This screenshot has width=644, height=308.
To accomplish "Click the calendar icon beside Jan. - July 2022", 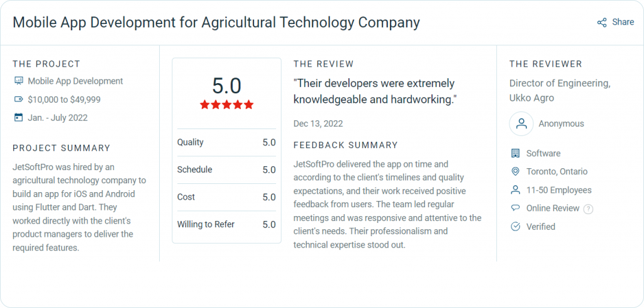I will click(x=18, y=118).
